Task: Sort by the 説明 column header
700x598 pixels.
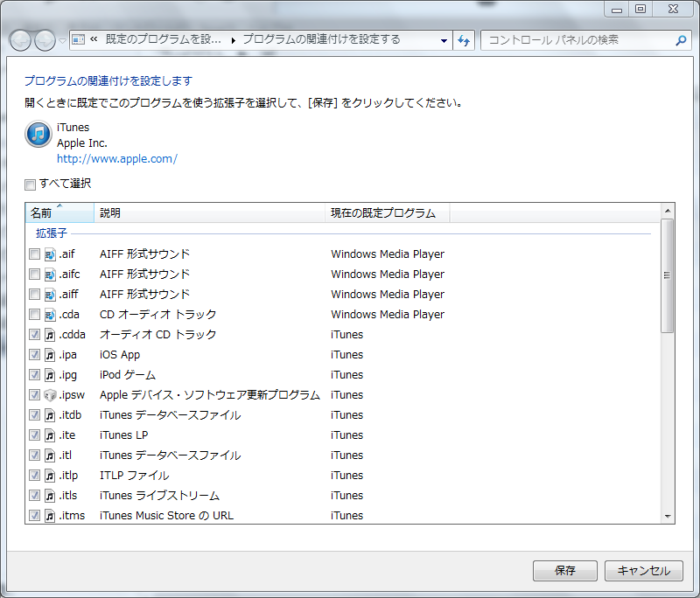Action: [209, 213]
